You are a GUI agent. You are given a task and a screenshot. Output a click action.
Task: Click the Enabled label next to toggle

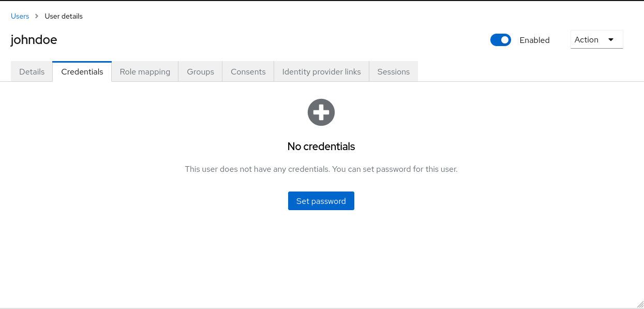point(534,40)
